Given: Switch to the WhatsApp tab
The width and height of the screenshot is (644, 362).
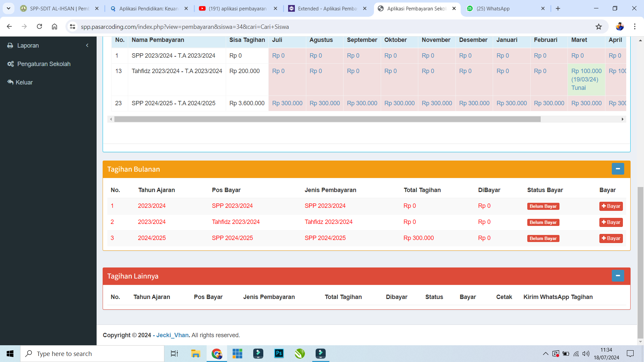Looking at the screenshot, I should coord(493,9).
